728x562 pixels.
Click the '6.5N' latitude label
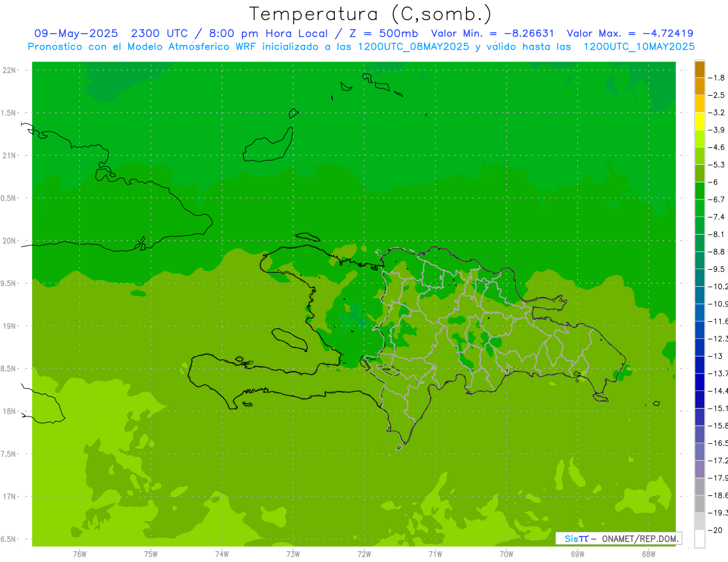tap(8, 539)
